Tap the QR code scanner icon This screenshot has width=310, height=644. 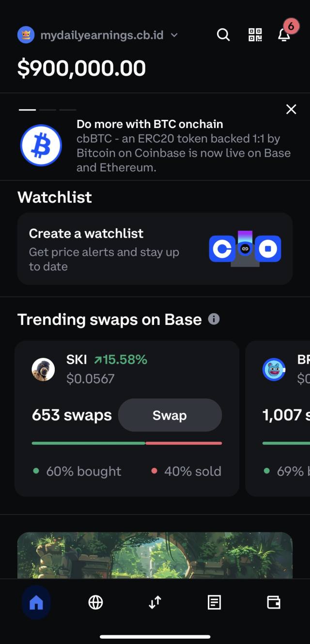click(x=255, y=35)
